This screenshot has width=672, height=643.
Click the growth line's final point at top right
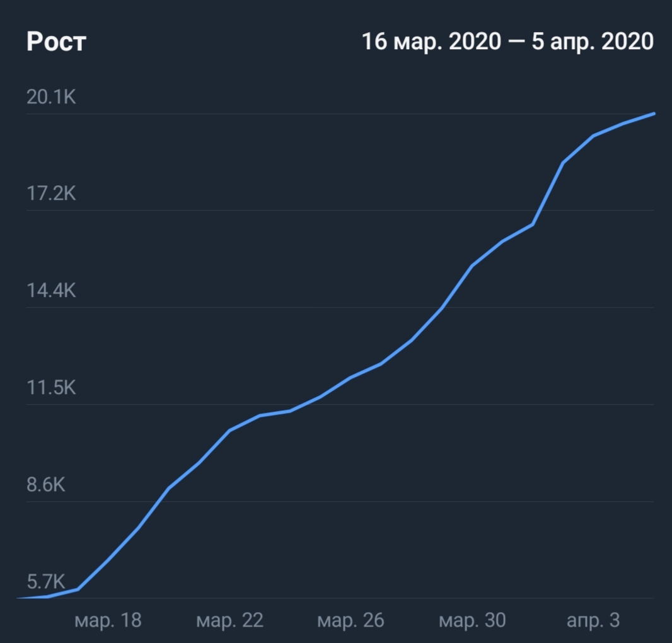coord(654,114)
